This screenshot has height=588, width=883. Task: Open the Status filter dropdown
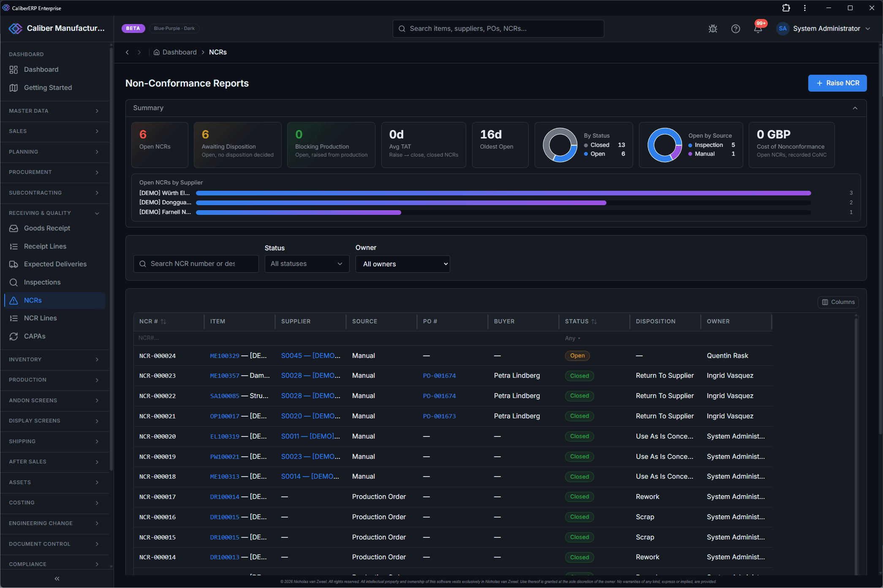click(307, 264)
